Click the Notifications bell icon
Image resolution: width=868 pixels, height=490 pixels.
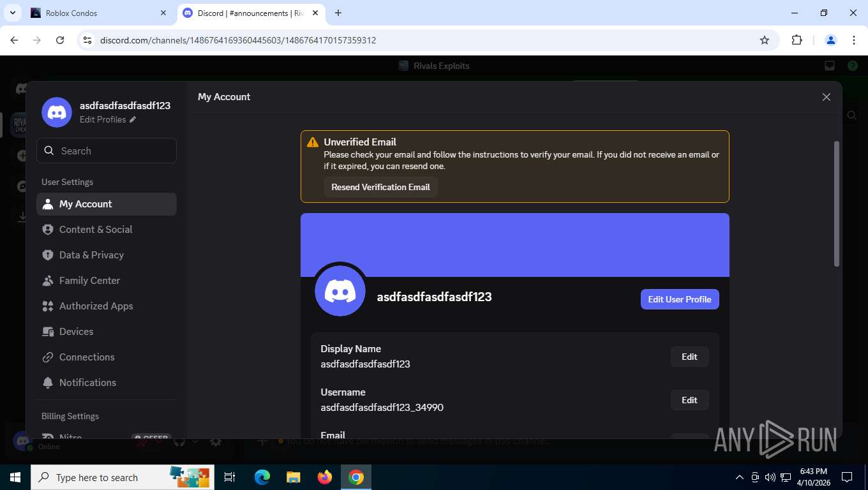[x=47, y=383]
